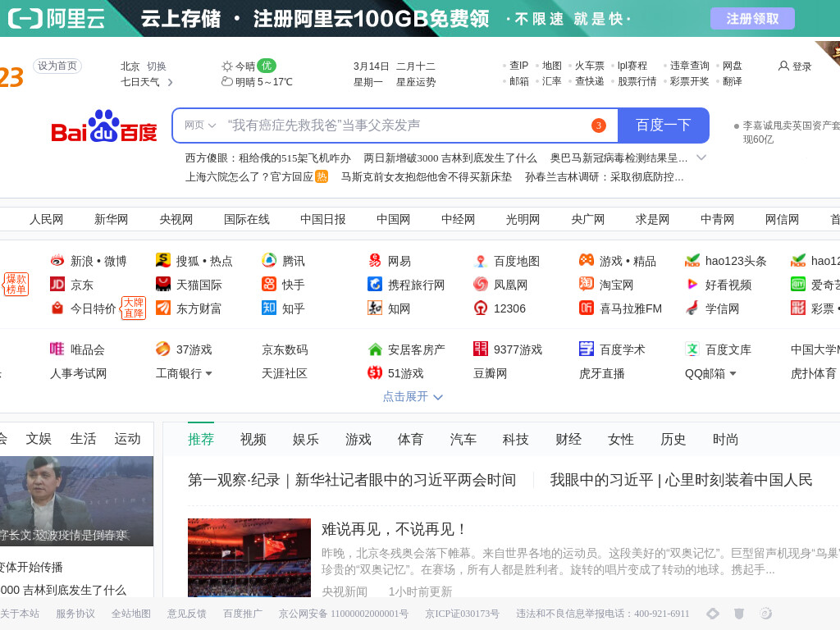Click the Anjuke house icon
This screenshot has height=630, width=840.
tap(374, 349)
